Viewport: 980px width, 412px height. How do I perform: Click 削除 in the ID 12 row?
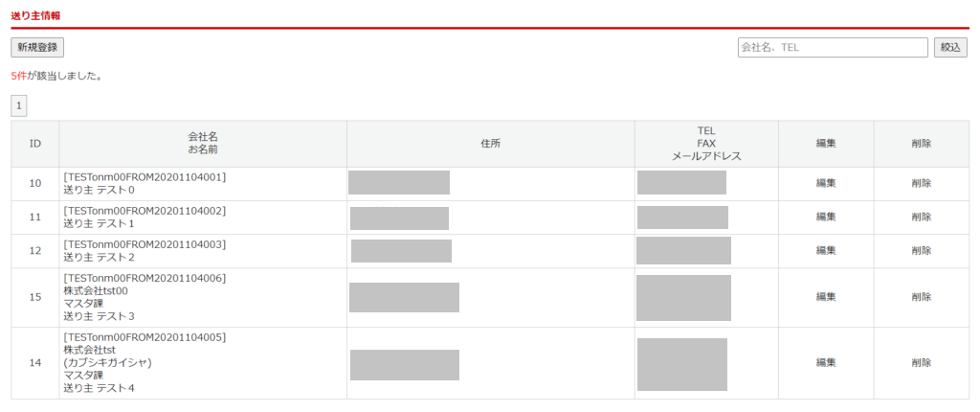921,250
